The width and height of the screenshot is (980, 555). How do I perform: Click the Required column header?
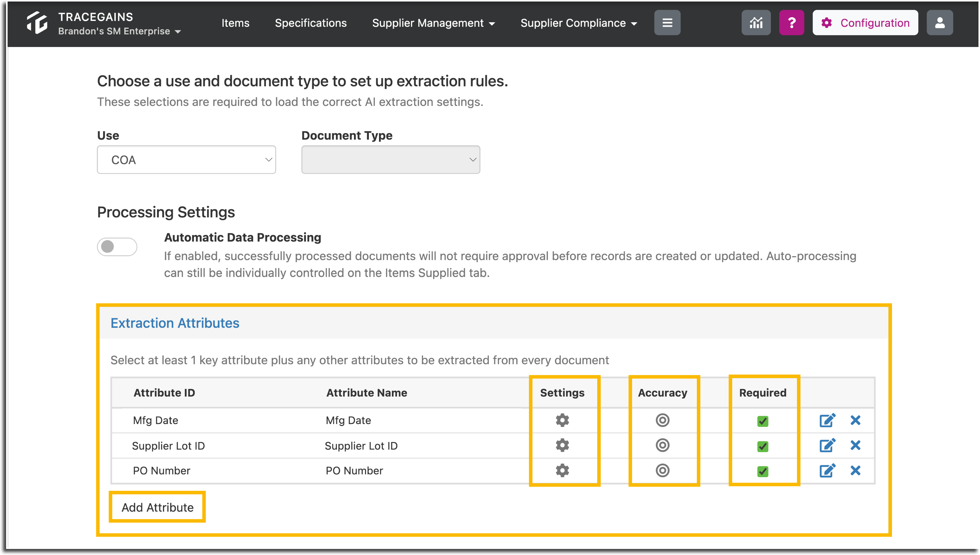click(763, 392)
